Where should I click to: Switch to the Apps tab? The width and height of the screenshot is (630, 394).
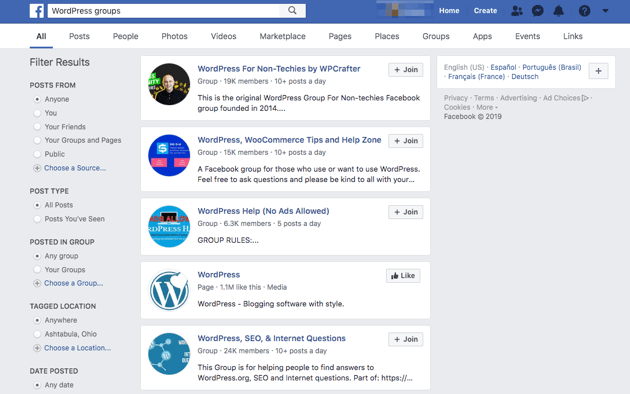482,36
